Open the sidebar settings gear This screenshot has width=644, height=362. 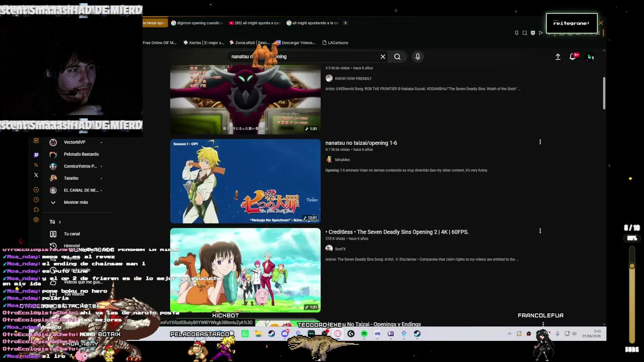click(x=36, y=220)
